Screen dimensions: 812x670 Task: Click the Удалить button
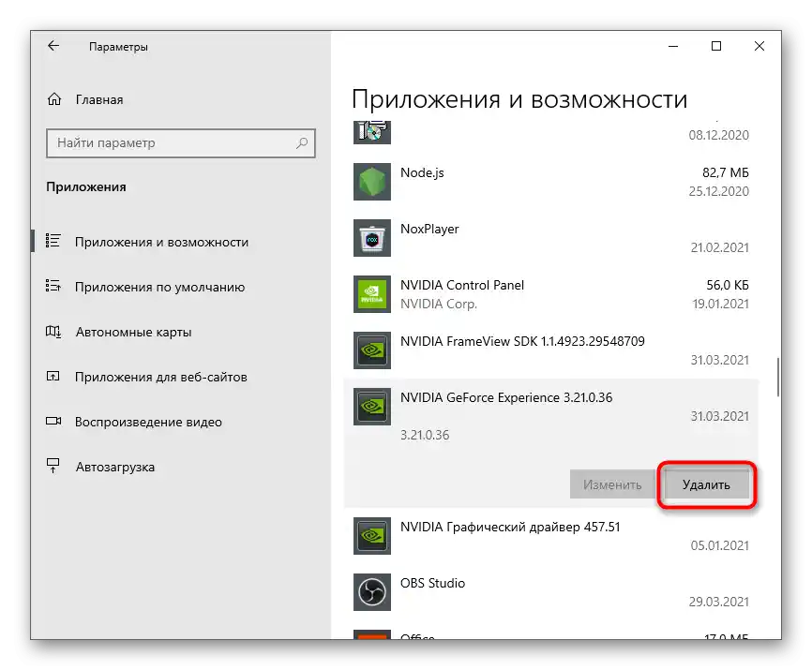pyautogui.click(x=706, y=484)
